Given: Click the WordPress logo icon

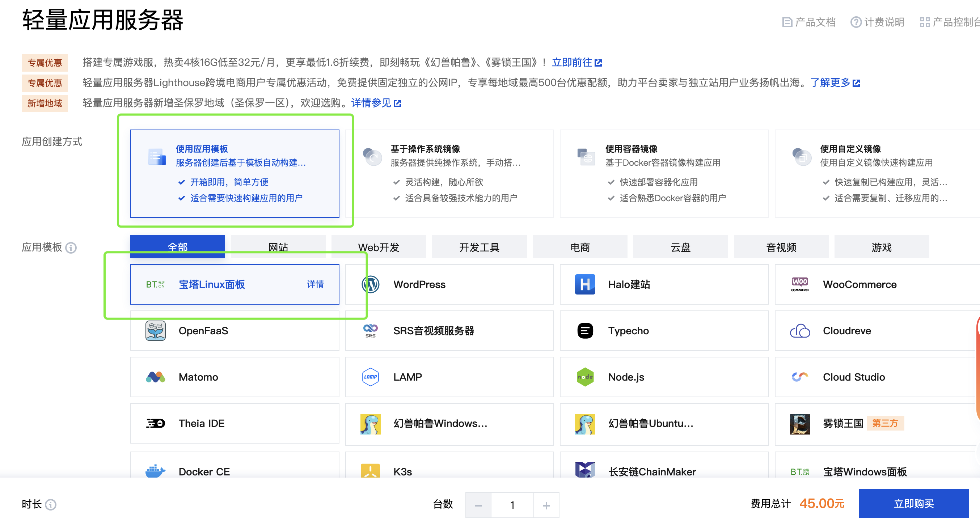Looking at the screenshot, I should point(370,284).
